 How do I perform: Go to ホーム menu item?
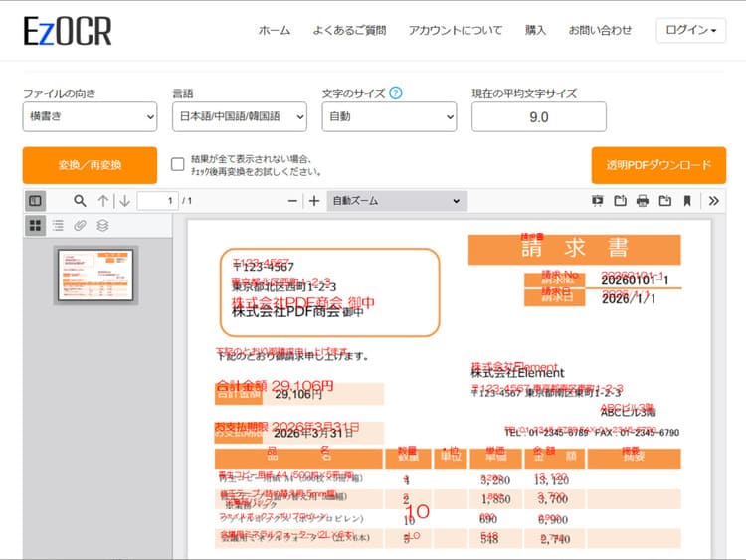tap(275, 31)
